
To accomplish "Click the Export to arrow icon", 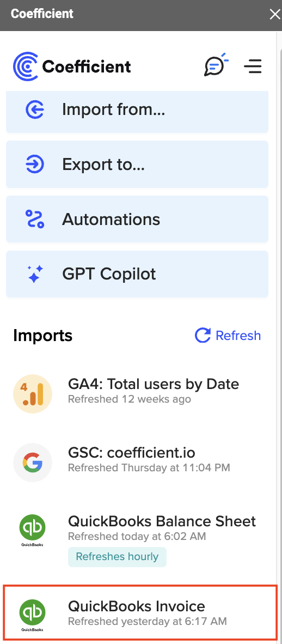I will tap(35, 165).
